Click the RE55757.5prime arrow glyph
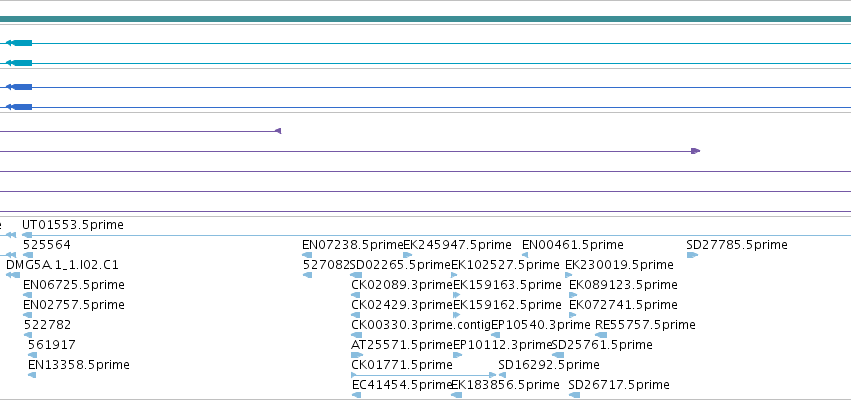The height and width of the screenshot is (400, 851). pos(601,335)
